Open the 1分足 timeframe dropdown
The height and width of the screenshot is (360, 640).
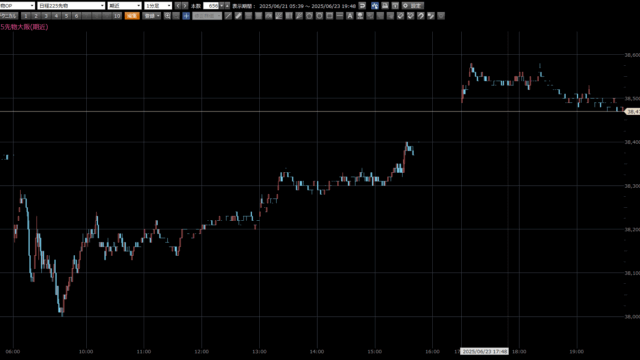(x=158, y=6)
